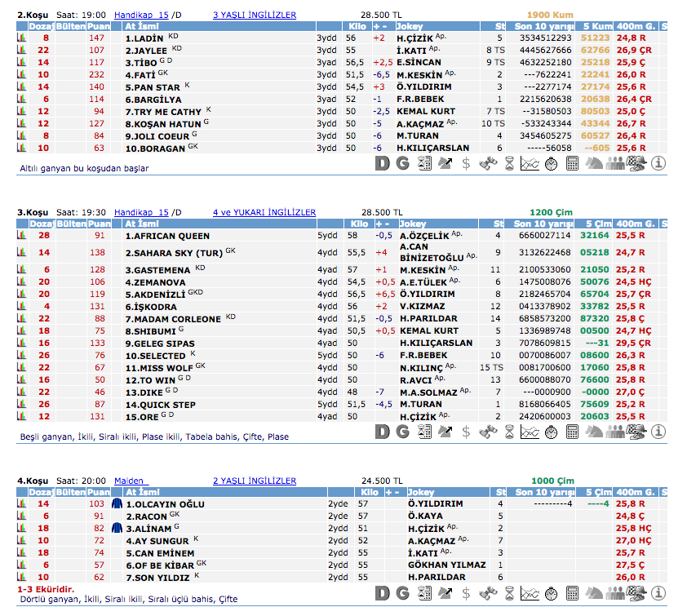Click the G icon in race 3 toolbar
The image size is (687, 616).
point(402,431)
